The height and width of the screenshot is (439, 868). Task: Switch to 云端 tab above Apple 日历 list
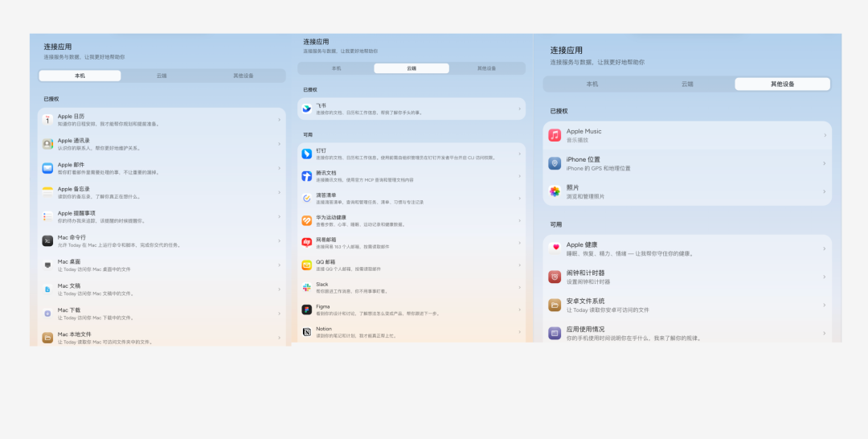pos(162,76)
